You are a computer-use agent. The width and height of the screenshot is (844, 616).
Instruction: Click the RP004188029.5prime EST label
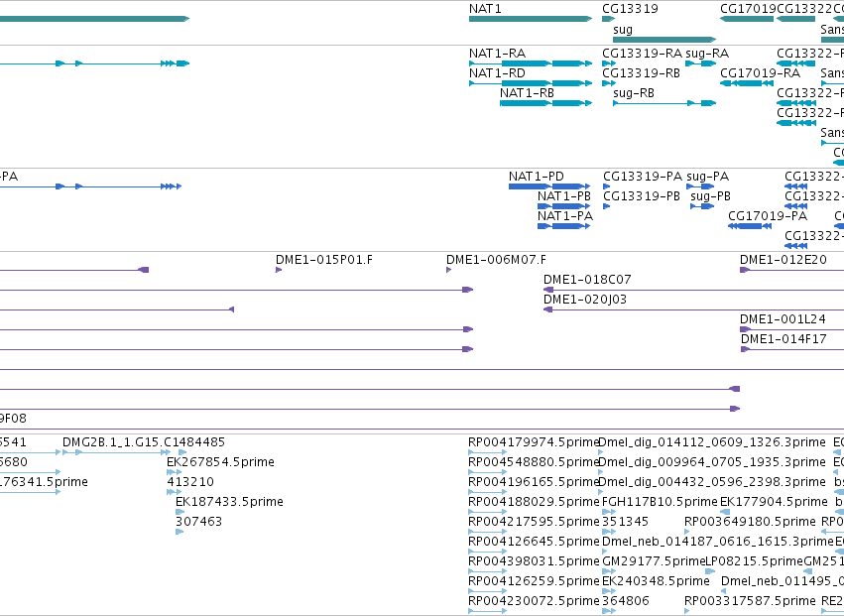coord(534,502)
